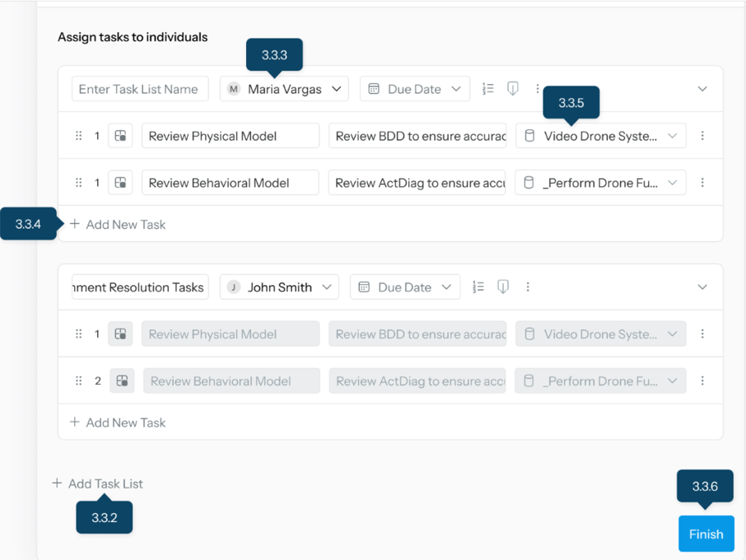Click the Finish button
Viewport: 746px width, 560px height.
pyautogui.click(x=706, y=534)
